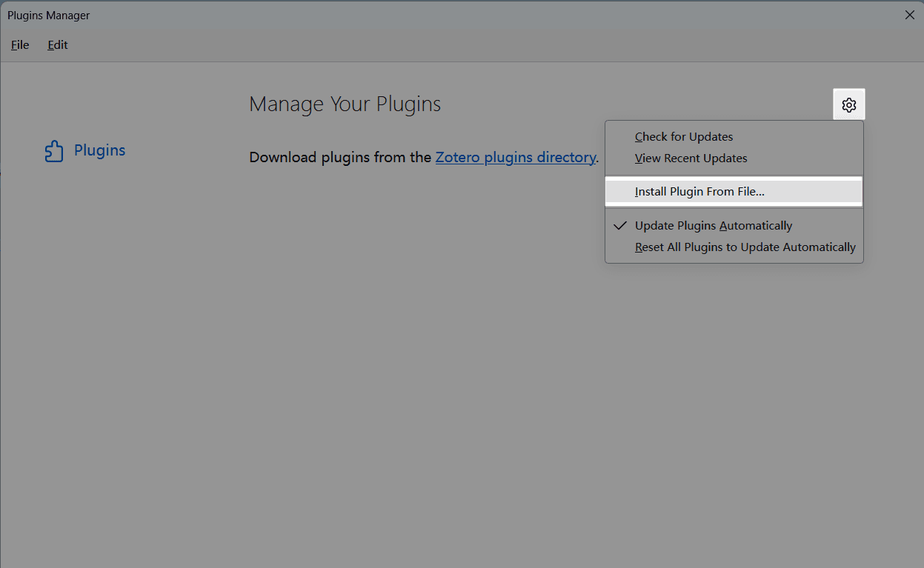Choose Check for Updates
924x568 pixels.
click(683, 137)
